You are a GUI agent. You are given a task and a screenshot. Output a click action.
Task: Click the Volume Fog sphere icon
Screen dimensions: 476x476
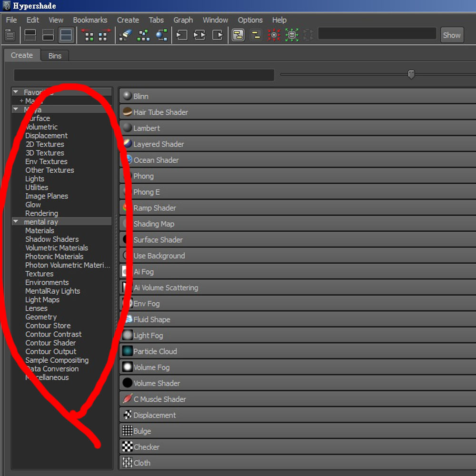pyautogui.click(x=127, y=367)
